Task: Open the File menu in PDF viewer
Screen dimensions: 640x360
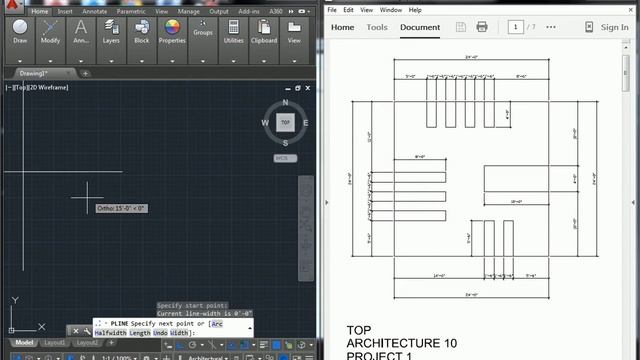Action: click(x=332, y=10)
